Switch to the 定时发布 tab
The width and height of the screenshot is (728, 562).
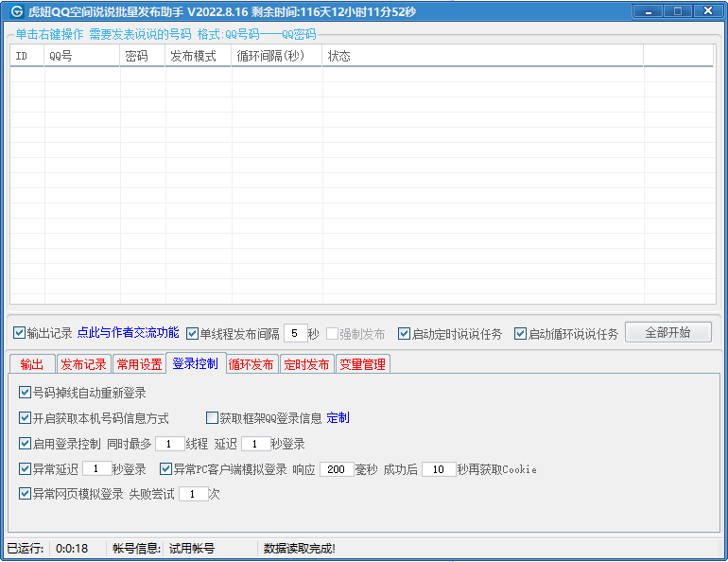tap(307, 364)
